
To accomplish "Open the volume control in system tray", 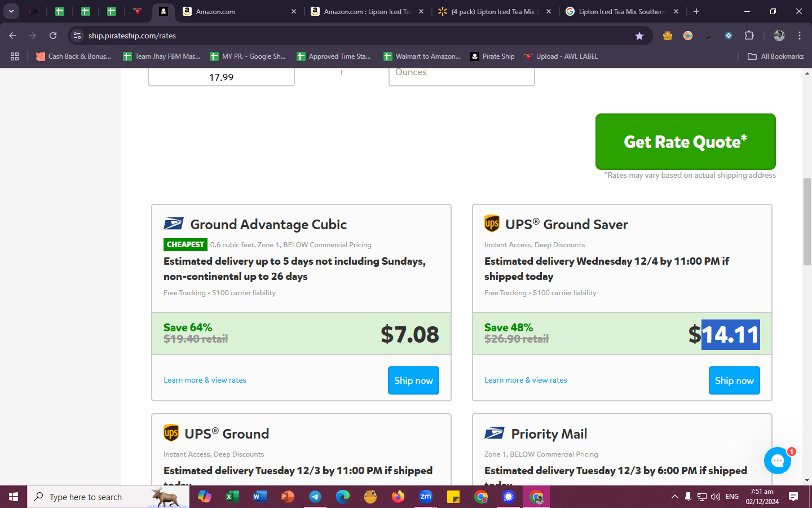I will [716, 497].
